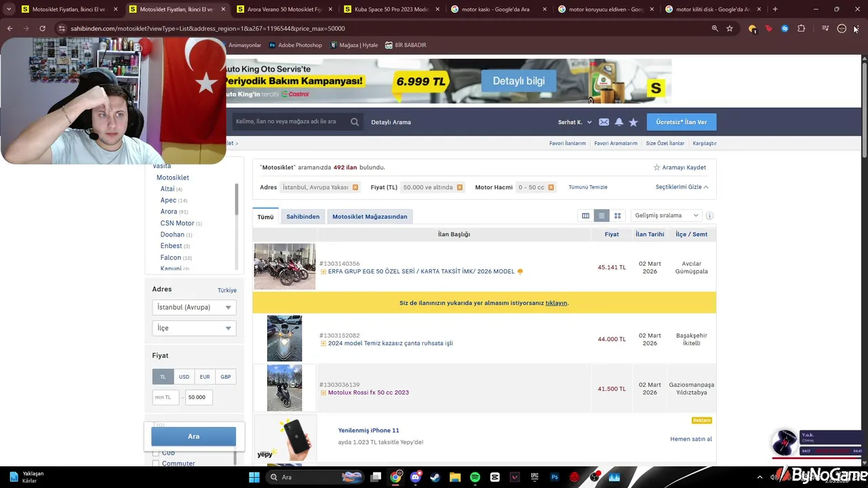Click Tümünü Temizle link
Screen dimensions: 868x488
coord(588,187)
